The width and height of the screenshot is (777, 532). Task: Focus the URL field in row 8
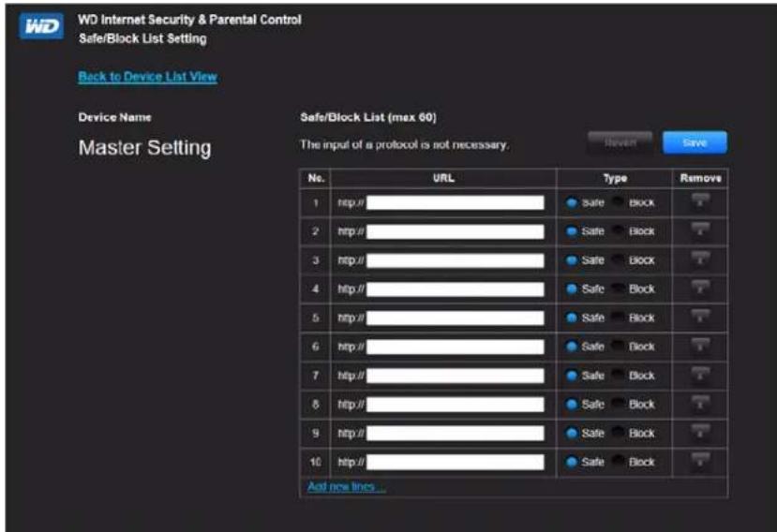click(x=455, y=405)
